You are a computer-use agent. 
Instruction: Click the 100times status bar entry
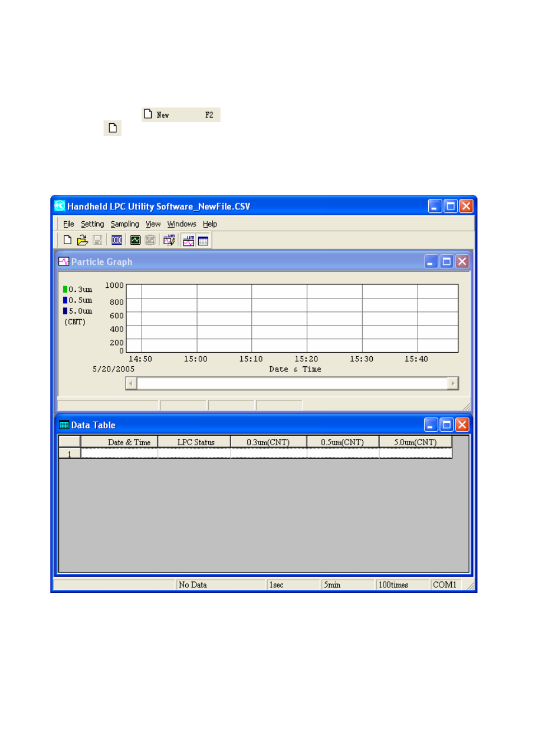pos(402,585)
